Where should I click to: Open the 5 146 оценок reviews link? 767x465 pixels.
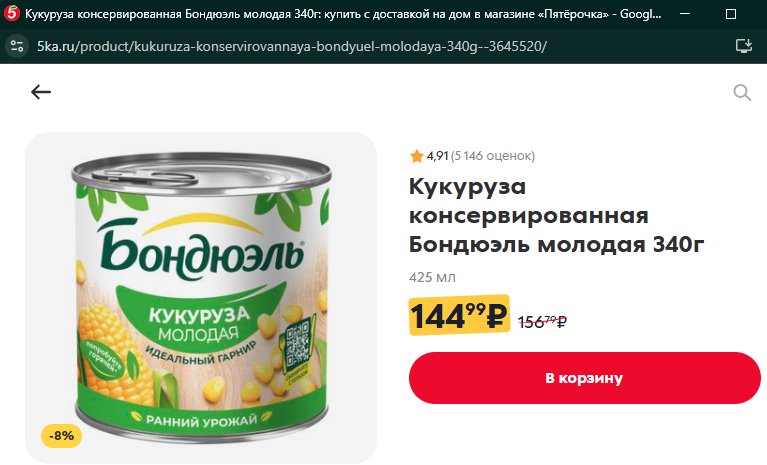pos(493,156)
